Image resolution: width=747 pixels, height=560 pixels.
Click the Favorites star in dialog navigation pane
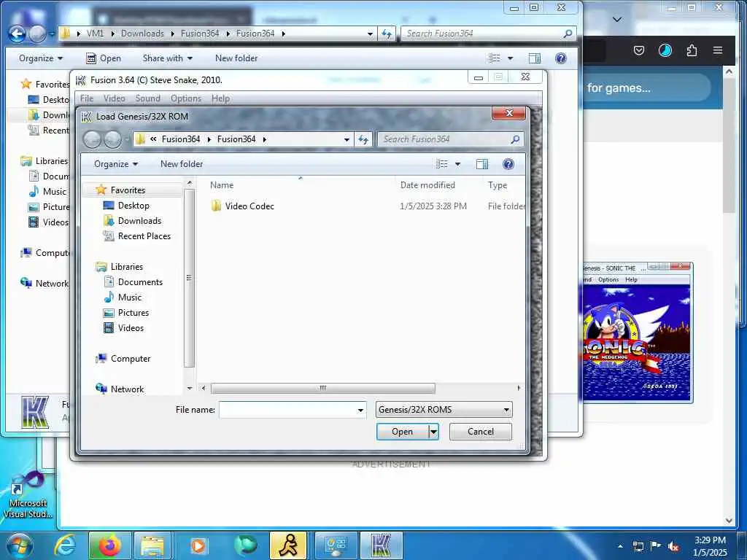101,190
